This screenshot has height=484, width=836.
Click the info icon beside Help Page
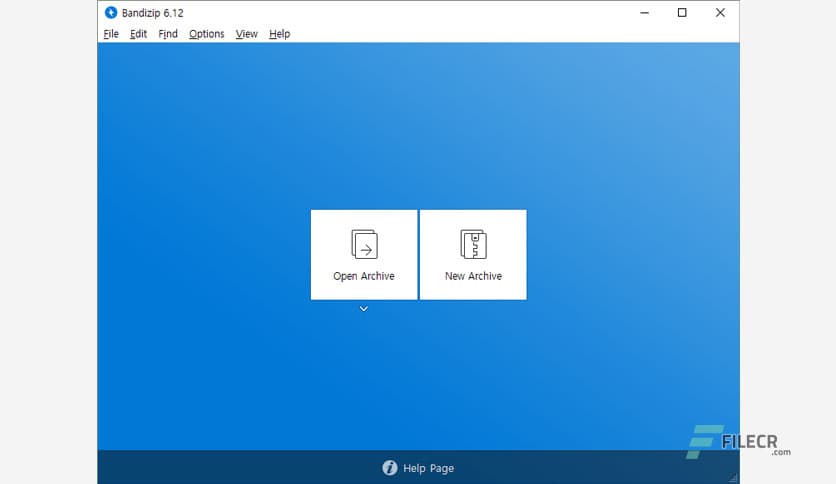click(390, 468)
